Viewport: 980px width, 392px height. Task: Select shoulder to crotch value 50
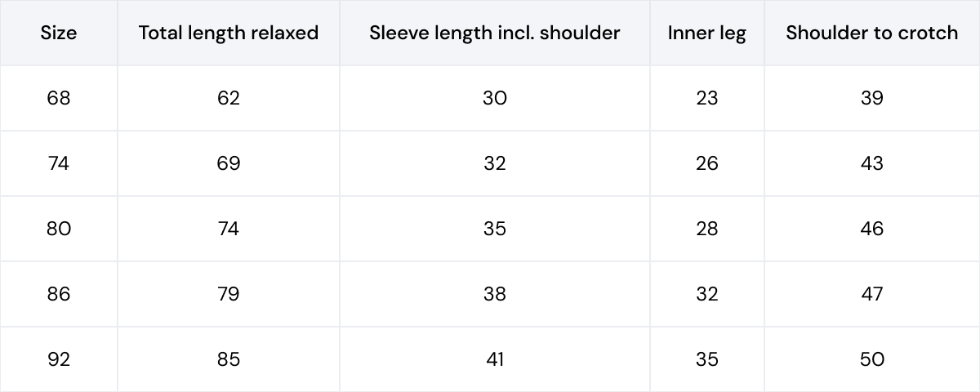872,359
